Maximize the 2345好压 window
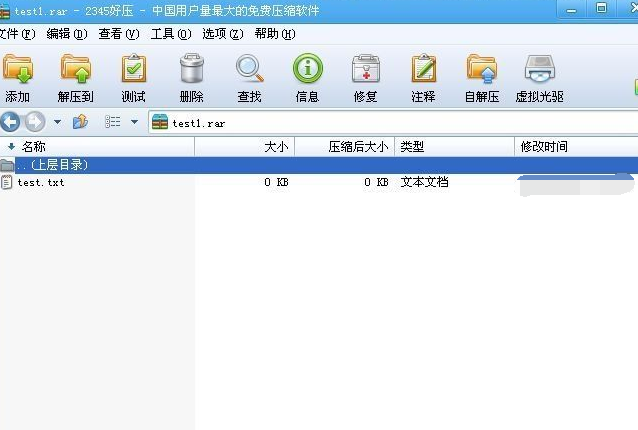The height and width of the screenshot is (430, 638). coord(601,9)
